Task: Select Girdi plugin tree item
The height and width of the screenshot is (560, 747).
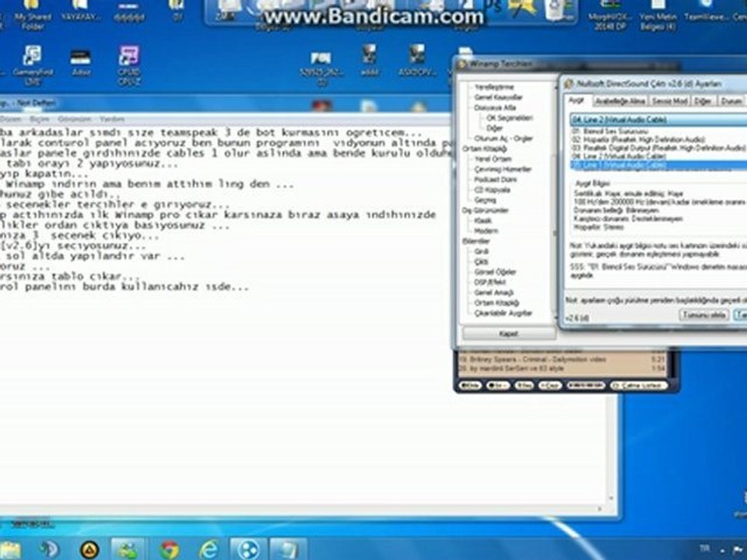Action: coord(481,251)
